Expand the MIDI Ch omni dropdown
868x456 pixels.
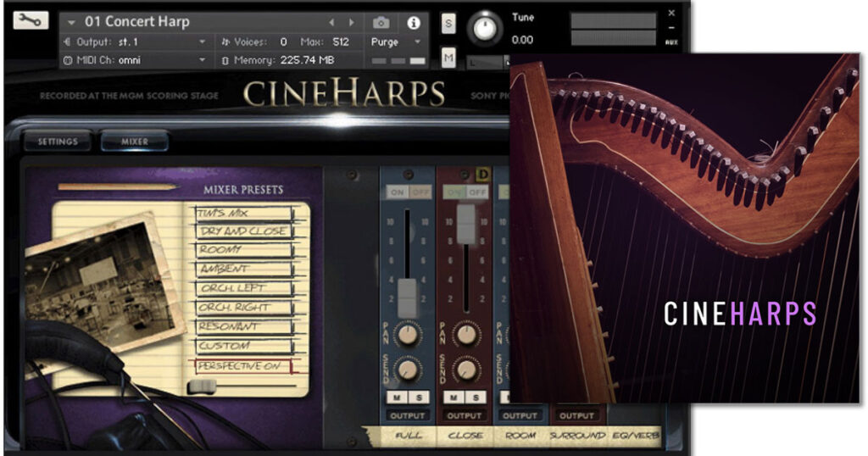202,60
